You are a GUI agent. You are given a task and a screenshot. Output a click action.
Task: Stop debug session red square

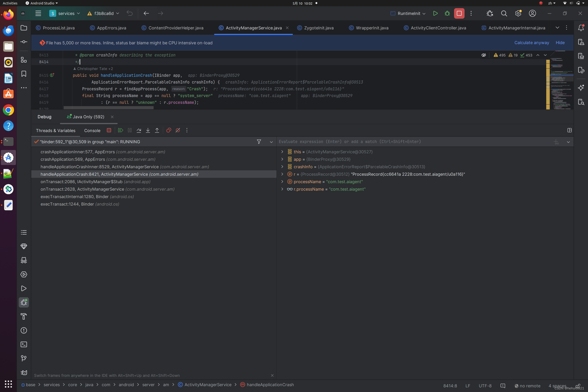point(109,130)
